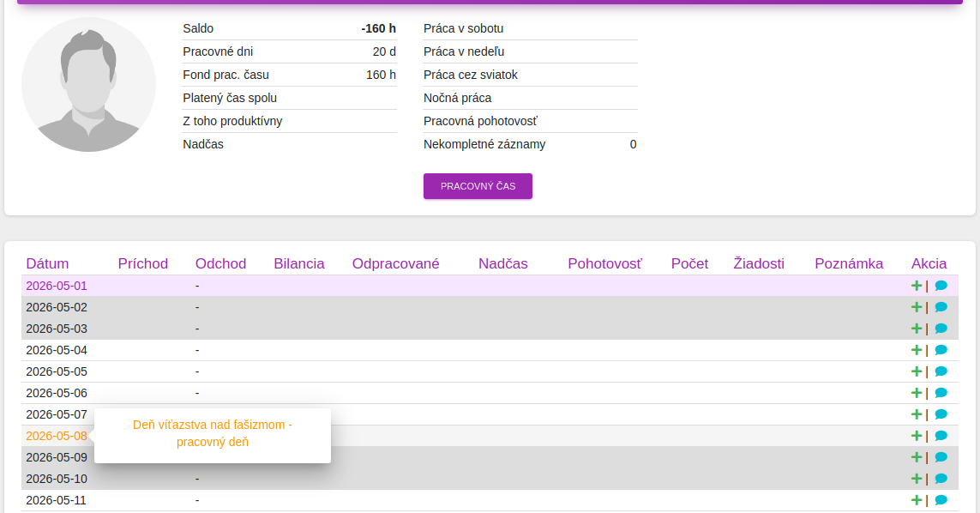Open comment bubble on 2026-05-06 row
This screenshot has height=513, width=980.
[x=941, y=393]
